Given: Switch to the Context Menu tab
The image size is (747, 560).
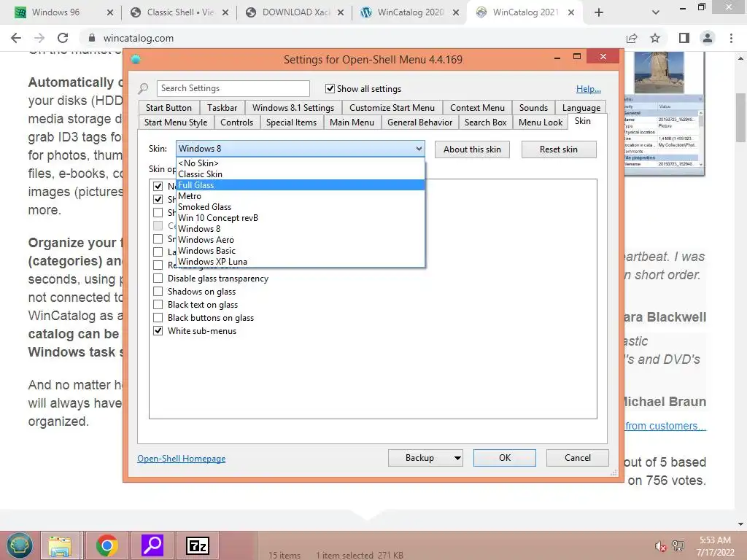Looking at the screenshot, I should pos(477,108).
